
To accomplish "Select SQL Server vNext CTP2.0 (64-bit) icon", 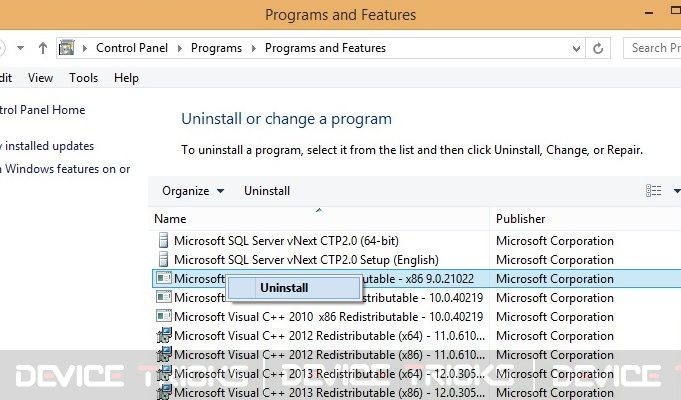I will (x=163, y=240).
